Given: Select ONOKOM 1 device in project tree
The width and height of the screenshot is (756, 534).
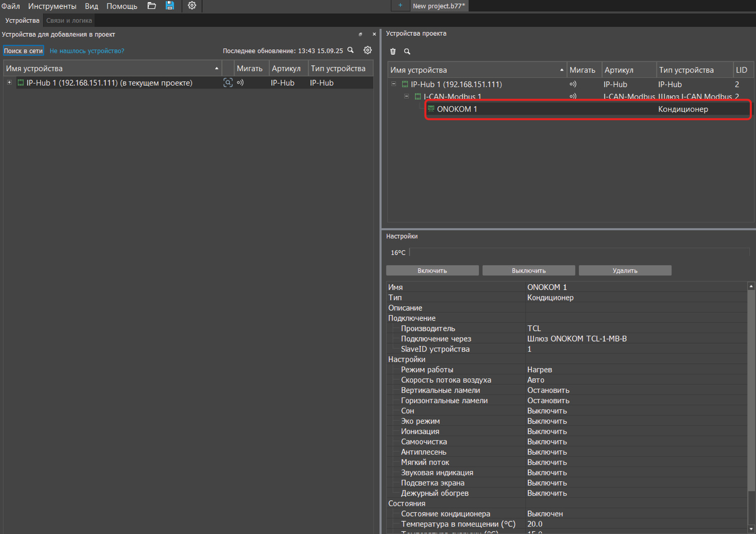Looking at the screenshot, I should coord(457,109).
